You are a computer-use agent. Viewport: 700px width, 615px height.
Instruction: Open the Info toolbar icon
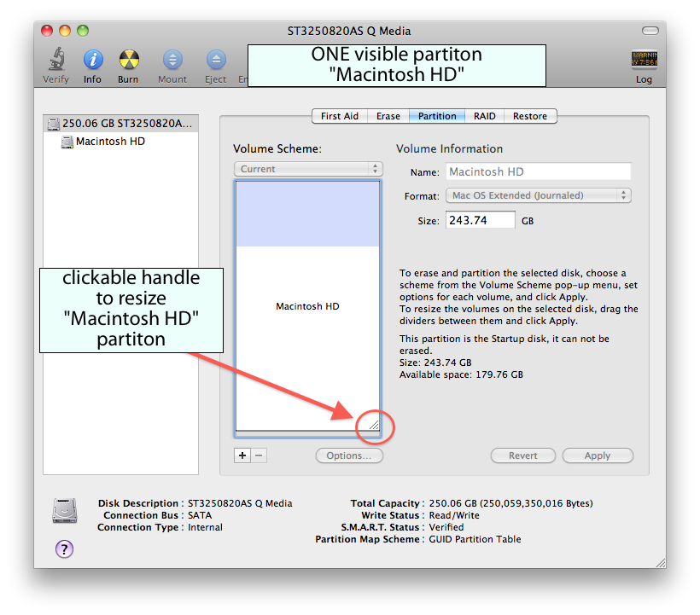pyautogui.click(x=93, y=60)
